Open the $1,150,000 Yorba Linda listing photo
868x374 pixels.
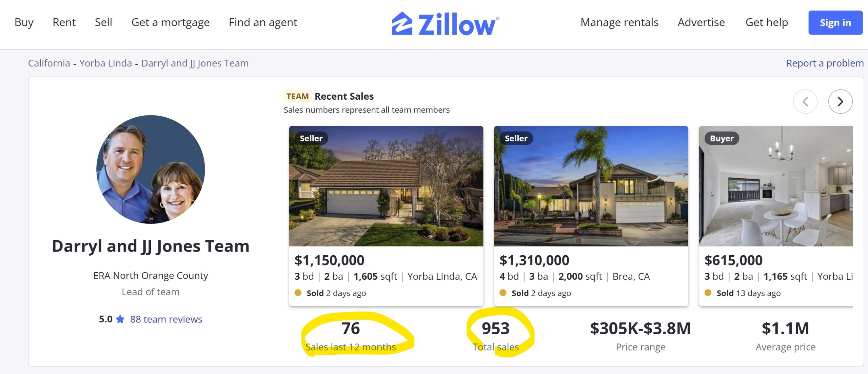point(386,186)
